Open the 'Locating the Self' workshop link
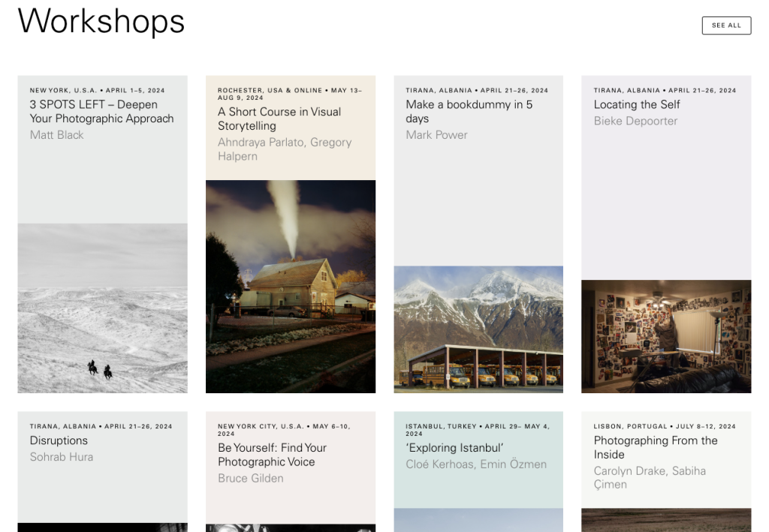 637,105
